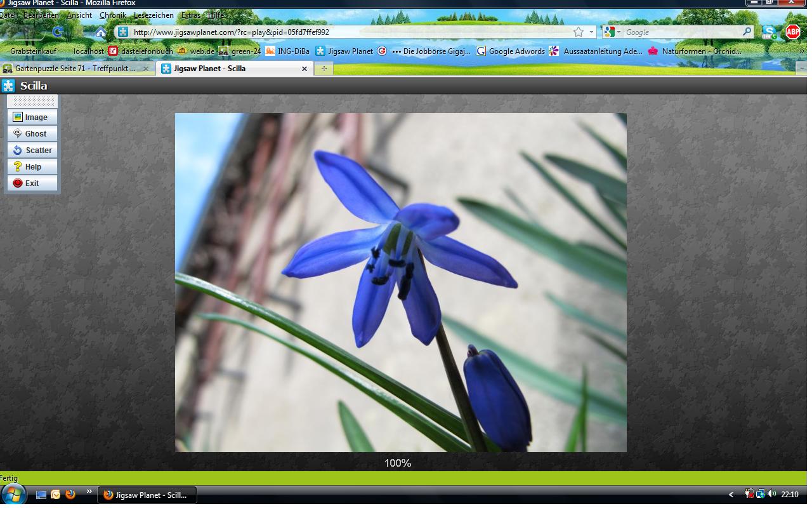Screen dimensions: 812x508
Task: Go to the Firefox home page
Action: pos(100,32)
